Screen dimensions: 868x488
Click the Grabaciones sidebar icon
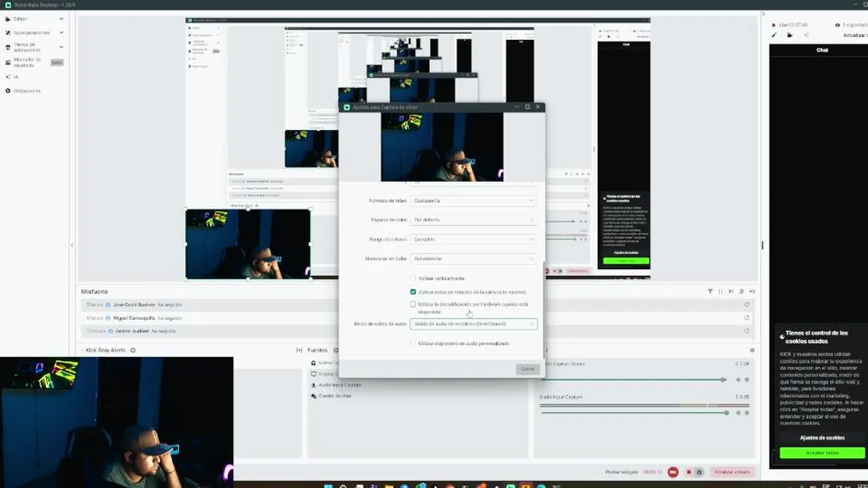pos(8,91)
